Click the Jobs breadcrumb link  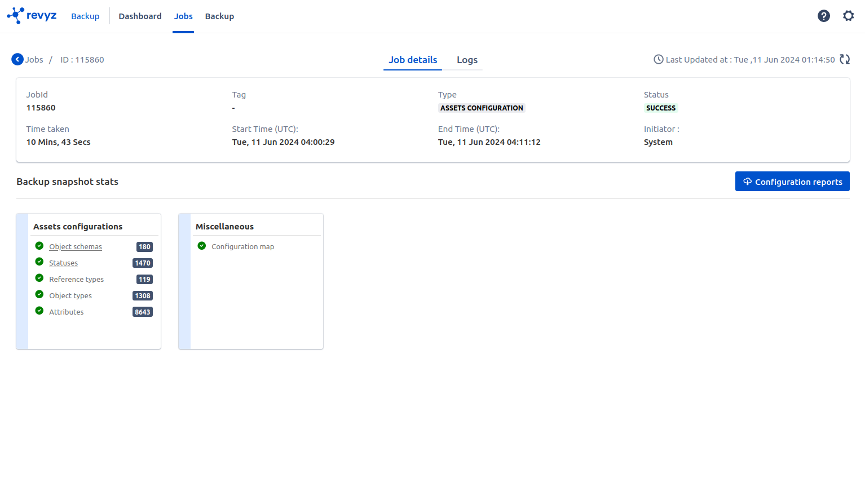(34, 60)
